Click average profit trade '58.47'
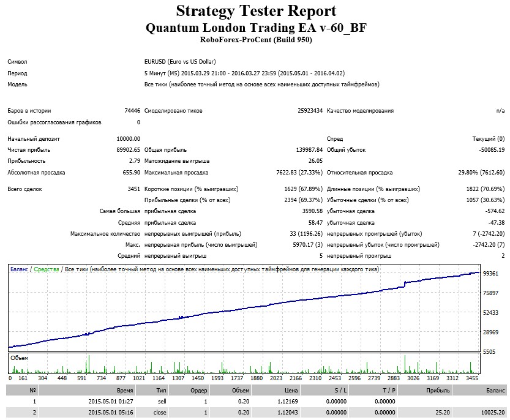 point(315,223)
